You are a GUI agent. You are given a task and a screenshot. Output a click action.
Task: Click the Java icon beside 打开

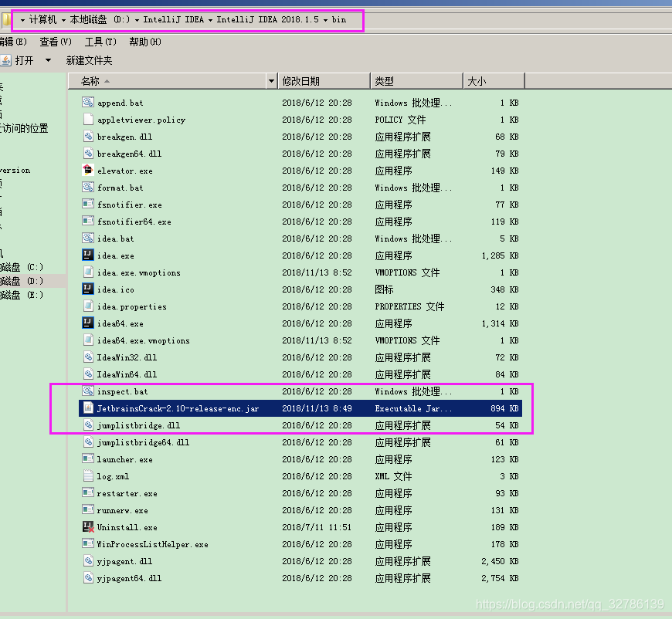(x=5, y=60)
